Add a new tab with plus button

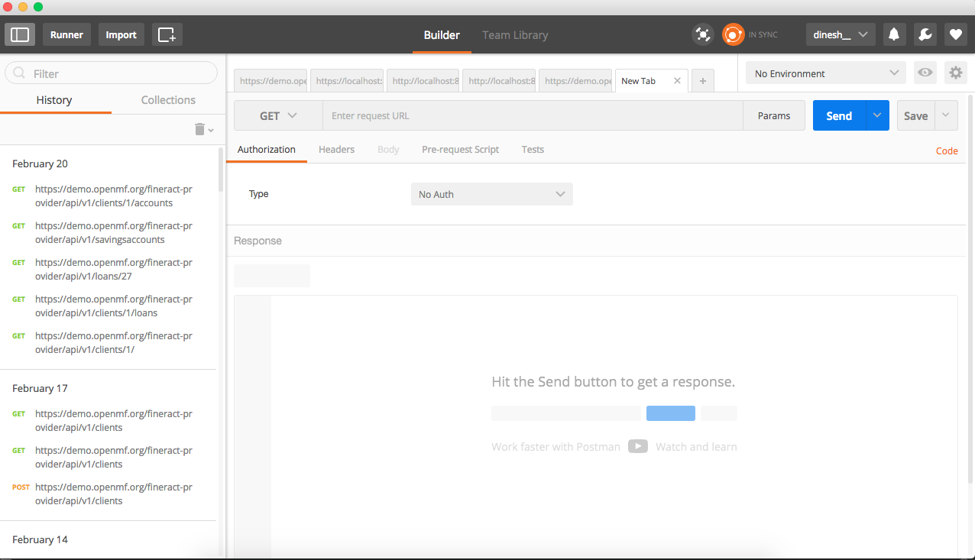[x=702, y=80]
